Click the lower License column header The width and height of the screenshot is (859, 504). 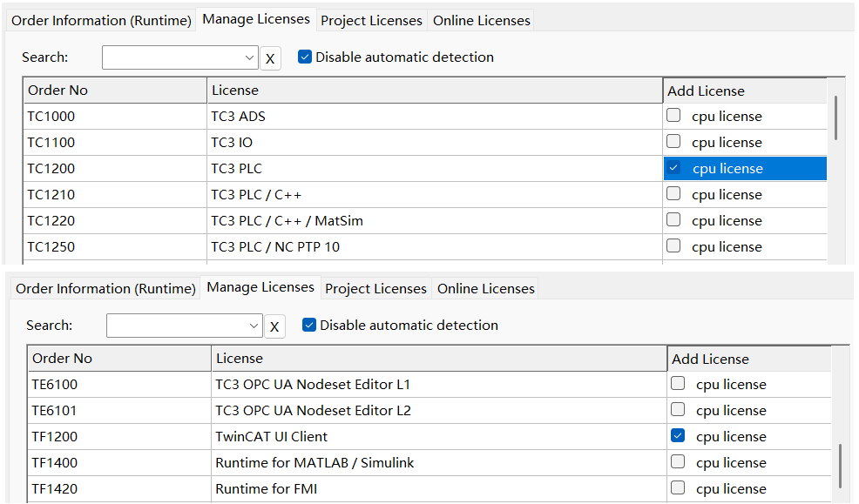coord(439,359)
